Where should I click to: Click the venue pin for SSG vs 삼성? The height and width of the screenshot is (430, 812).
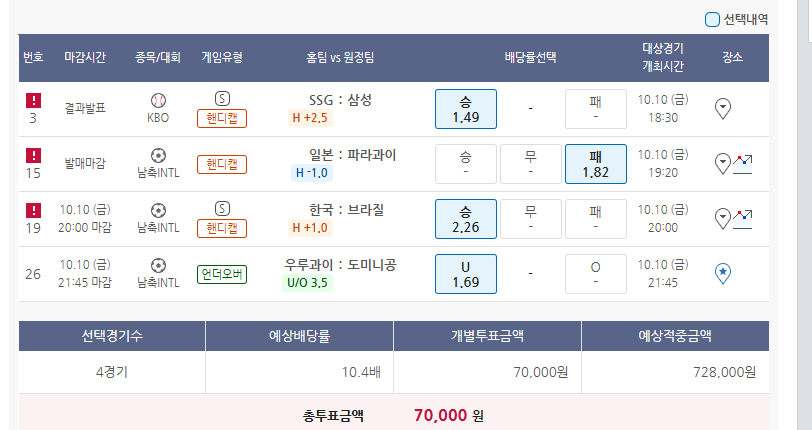point(723,108)
